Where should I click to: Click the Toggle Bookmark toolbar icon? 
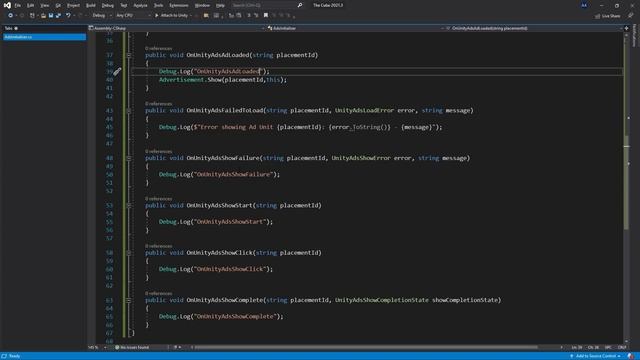[266, 16]
